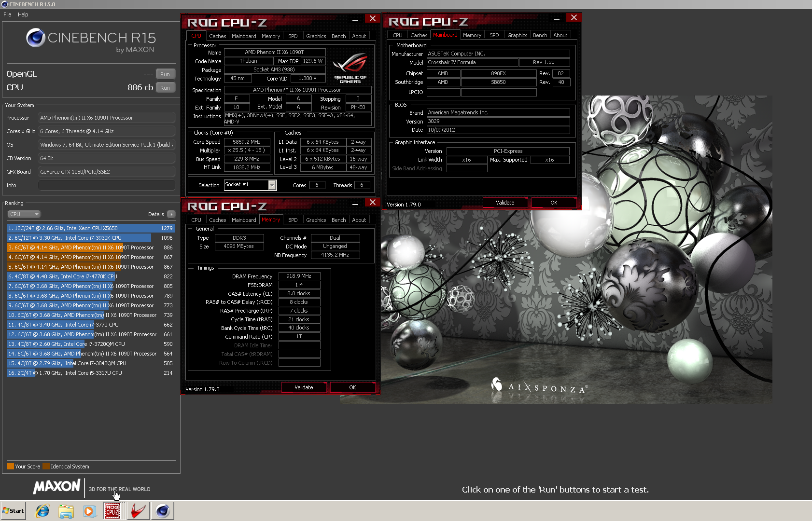Open the File menu in Cinebench
The height and width of the screenshot is (521, 812).
click(7, 14)
